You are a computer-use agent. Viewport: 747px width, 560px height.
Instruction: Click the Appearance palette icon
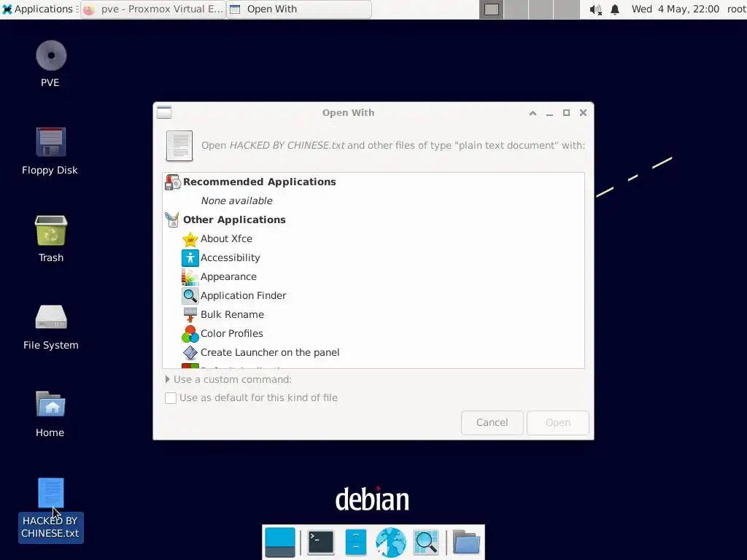(190, 277)
